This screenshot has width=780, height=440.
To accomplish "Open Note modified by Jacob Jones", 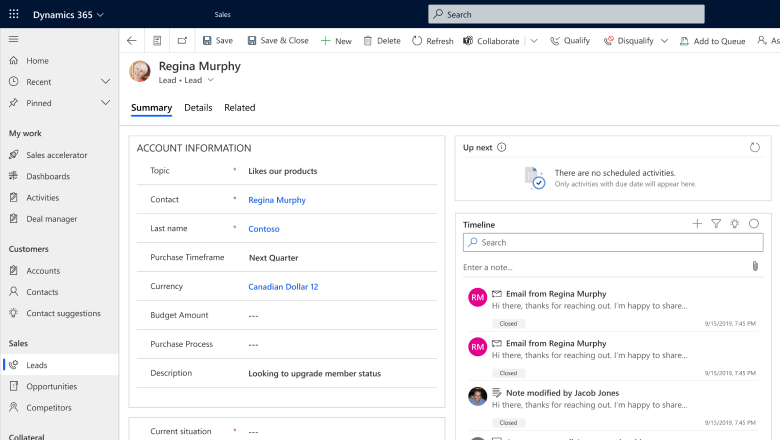I will click(x=562, y=393).
